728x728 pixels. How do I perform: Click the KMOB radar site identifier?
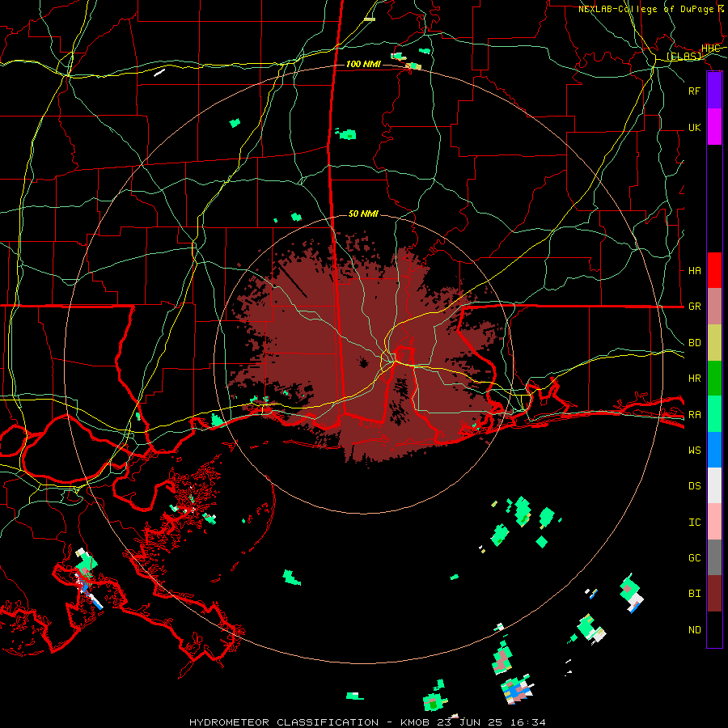tap(415, 722)
